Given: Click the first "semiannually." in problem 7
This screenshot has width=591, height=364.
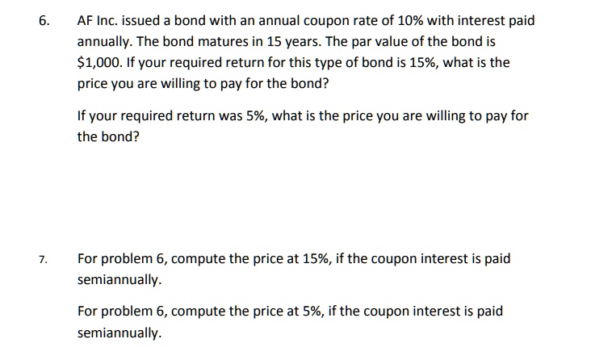Looking at the screenshot, I should point(119,280).
